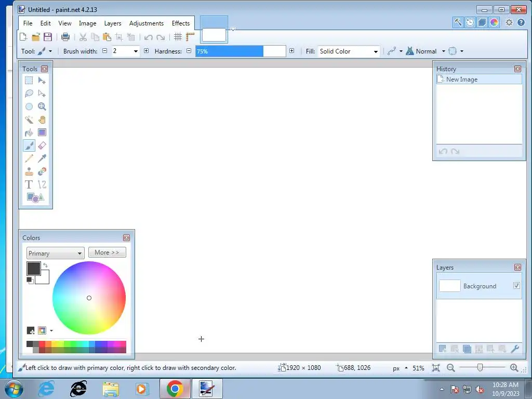The width and height of the screenshot is (532, 399).
Task: Select the Ellipse Select tool
Action: coord(29,107)
